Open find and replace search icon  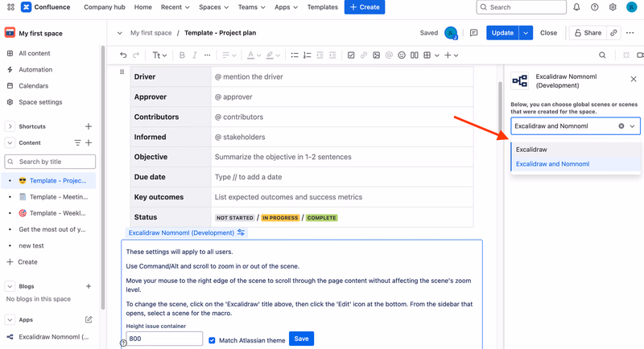602,55
